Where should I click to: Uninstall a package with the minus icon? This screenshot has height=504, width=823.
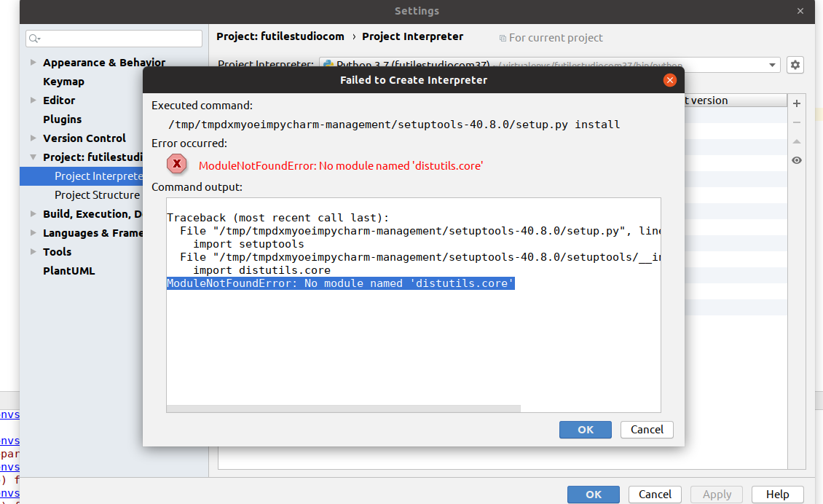click(796, 122)
